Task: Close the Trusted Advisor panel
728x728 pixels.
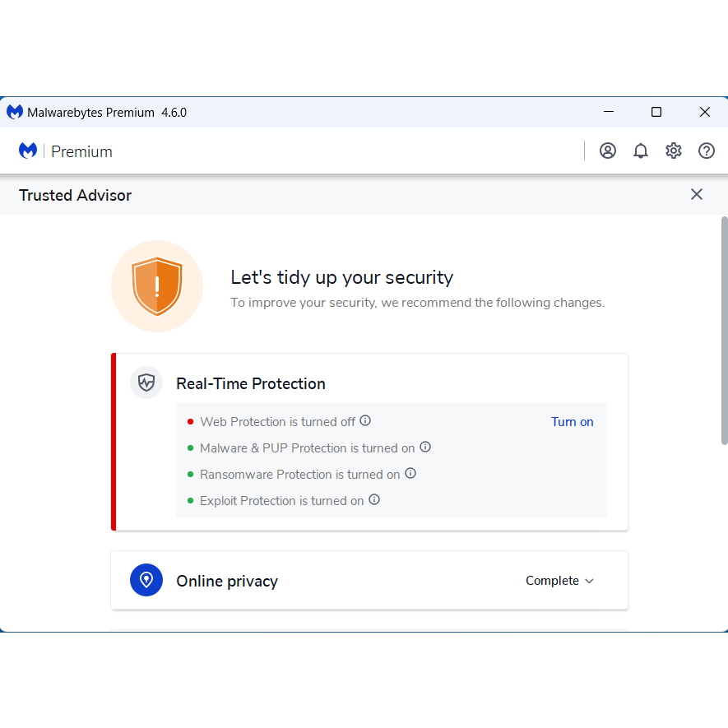Action: [x=697, y=194]
